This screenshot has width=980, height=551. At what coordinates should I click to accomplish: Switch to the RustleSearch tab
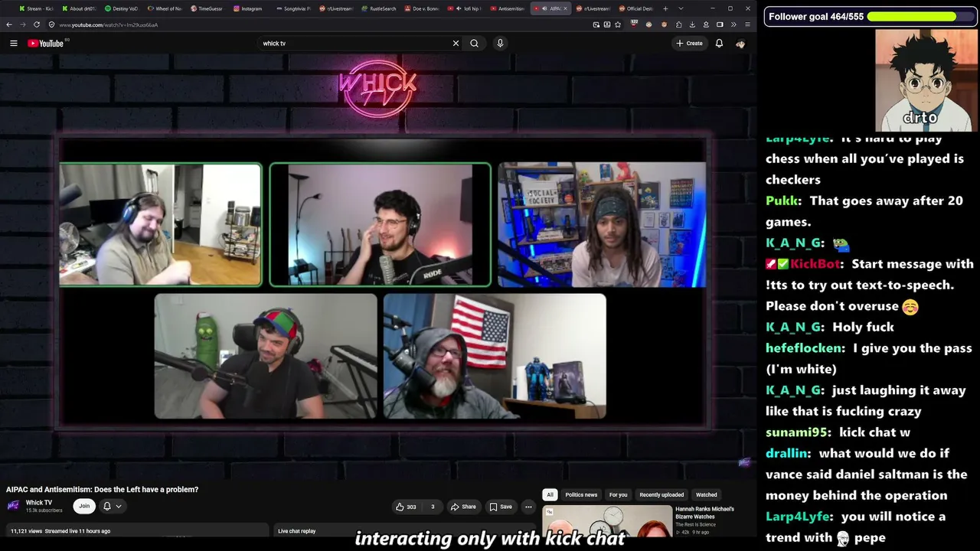point(379,8)
